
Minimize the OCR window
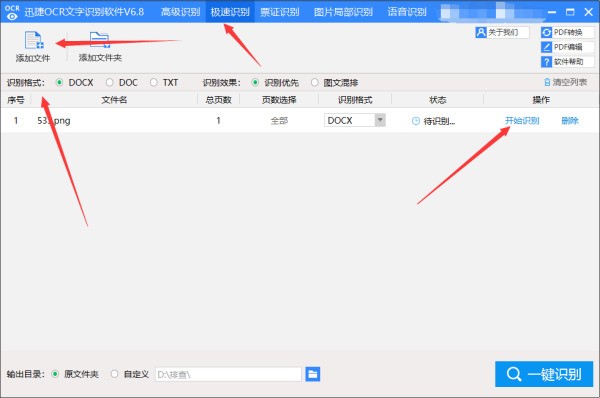pos(551,12)
